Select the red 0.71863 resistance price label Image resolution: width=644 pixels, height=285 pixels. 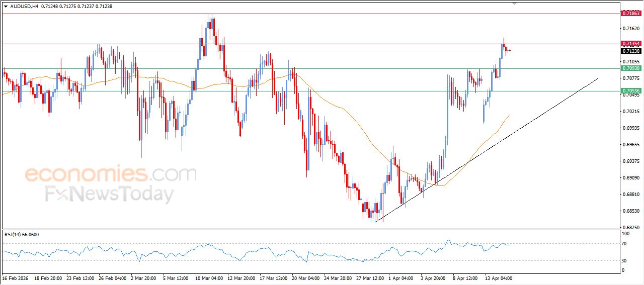(631, 14)
